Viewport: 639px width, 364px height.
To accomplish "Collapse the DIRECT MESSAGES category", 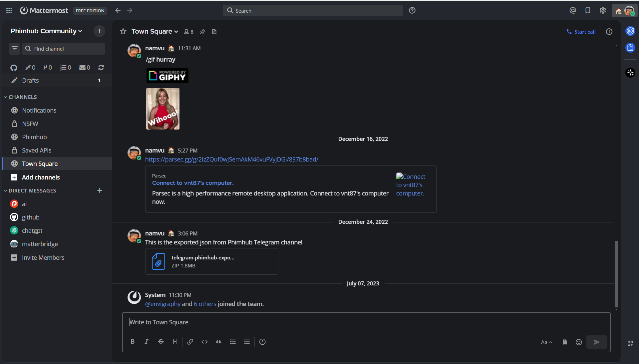I will (x=30, y=190).
